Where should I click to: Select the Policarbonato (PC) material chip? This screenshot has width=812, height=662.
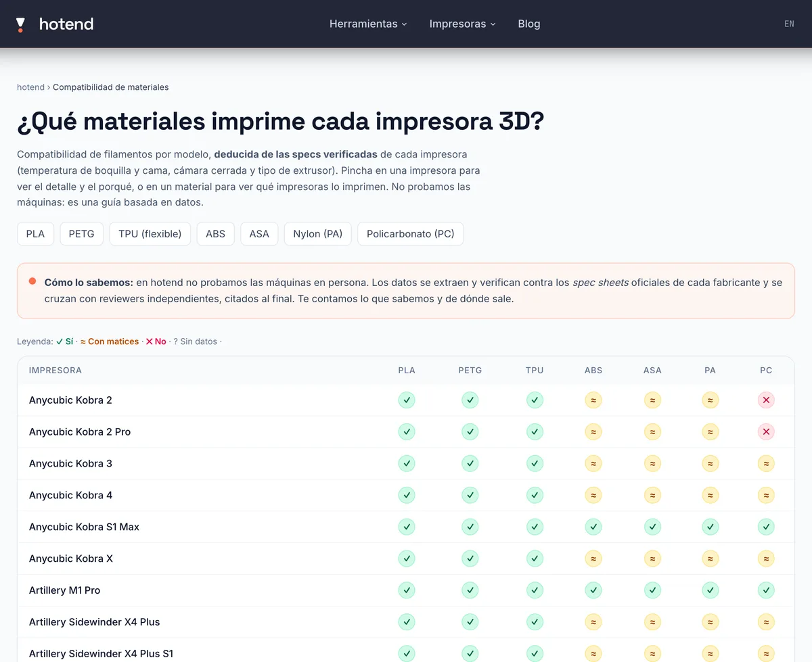(x=411, y=234)
